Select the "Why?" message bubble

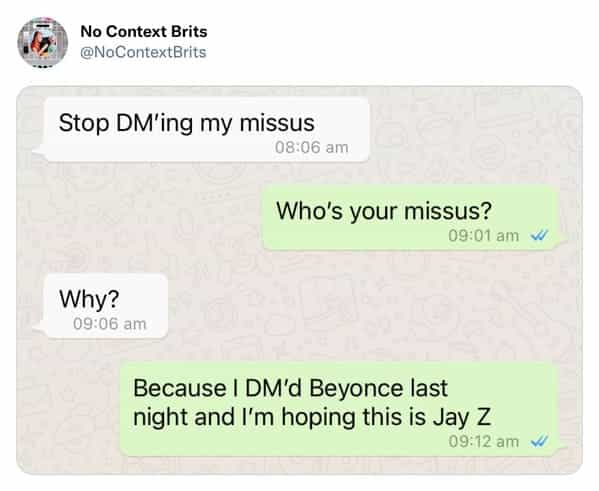pyautogui.click(x=106, y=306)
